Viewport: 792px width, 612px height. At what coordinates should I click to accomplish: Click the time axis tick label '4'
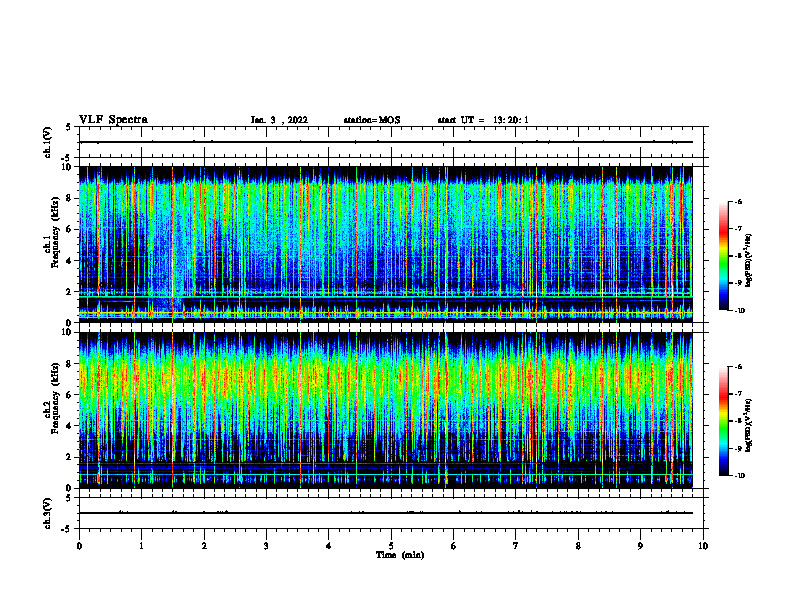click(329, 546)
